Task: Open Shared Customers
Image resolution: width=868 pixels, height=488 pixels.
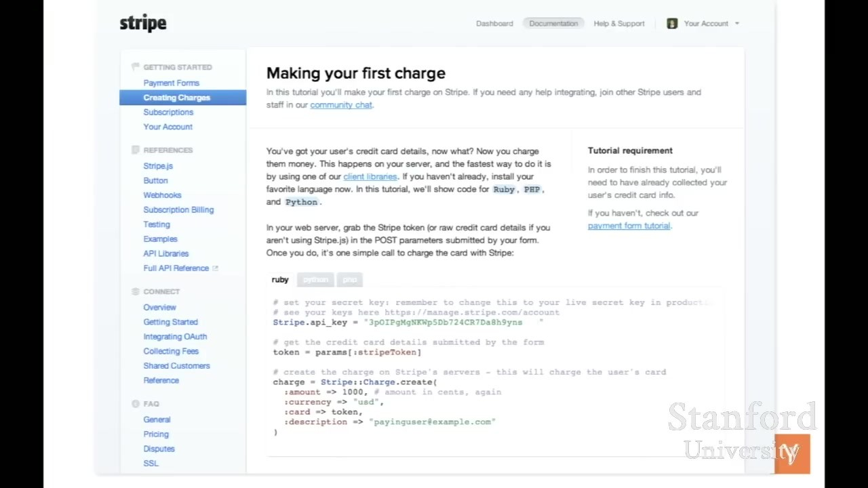Action: 176,365
